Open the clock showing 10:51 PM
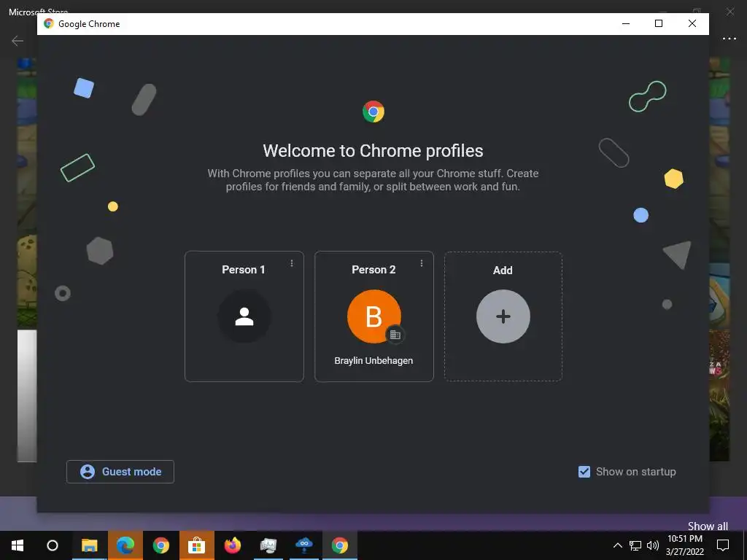This screenshot has height=560, width=747. tap(685, 545)
